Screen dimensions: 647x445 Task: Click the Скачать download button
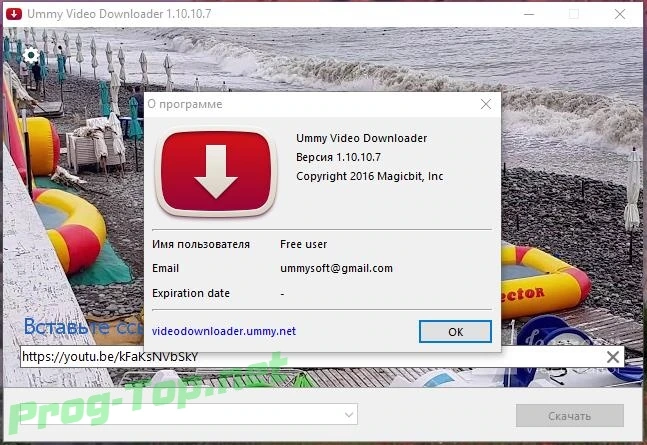click(569, 416)
